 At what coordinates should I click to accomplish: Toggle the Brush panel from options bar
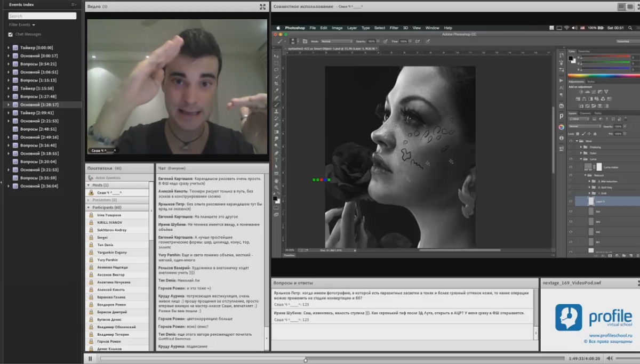point(305,41)
